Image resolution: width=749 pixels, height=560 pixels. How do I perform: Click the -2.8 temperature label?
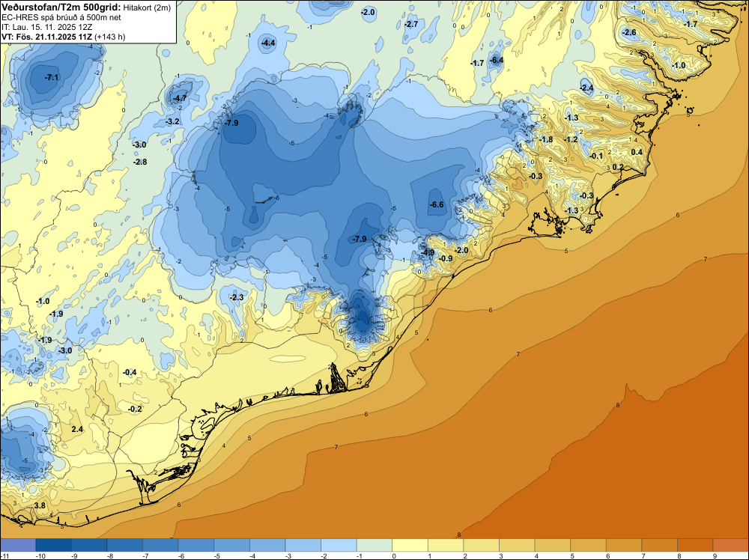tap(140, 162)
